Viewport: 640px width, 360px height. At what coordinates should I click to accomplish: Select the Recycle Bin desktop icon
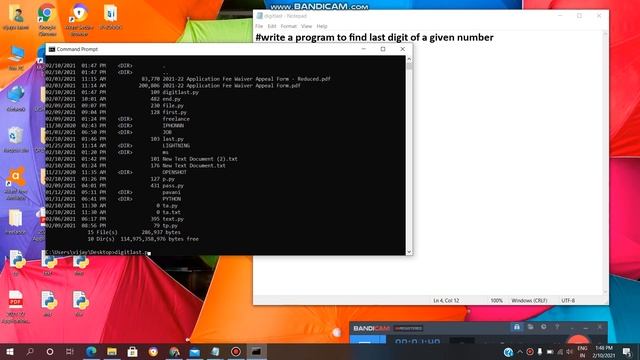16,140
